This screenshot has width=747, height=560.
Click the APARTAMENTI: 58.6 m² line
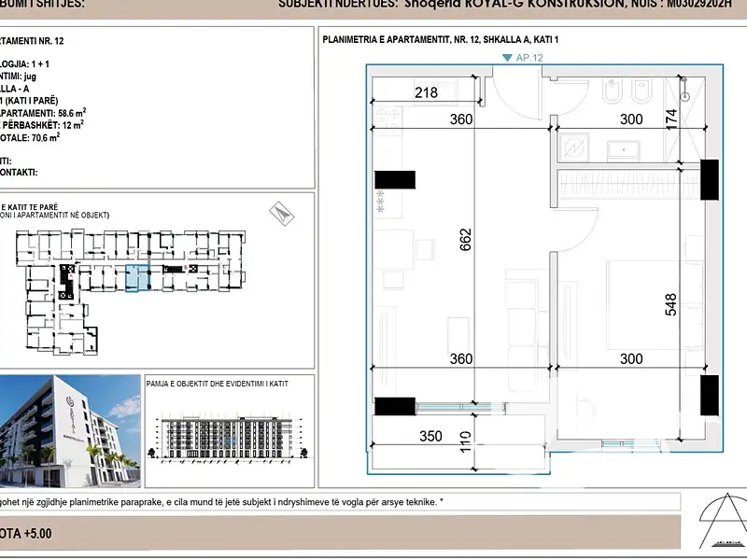43,113
